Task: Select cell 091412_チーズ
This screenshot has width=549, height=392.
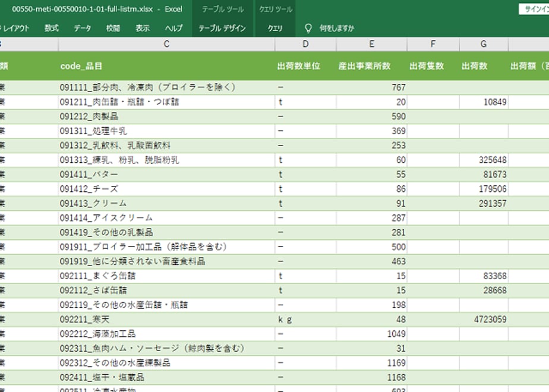Action: point(166,189)
